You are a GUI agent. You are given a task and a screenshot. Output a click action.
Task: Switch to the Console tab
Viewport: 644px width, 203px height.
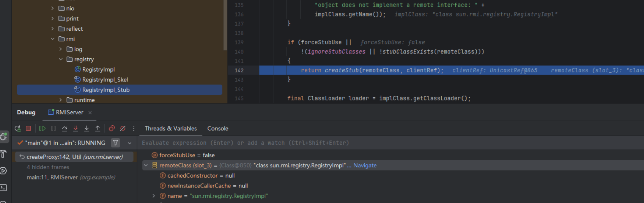(x=217, y=129)
